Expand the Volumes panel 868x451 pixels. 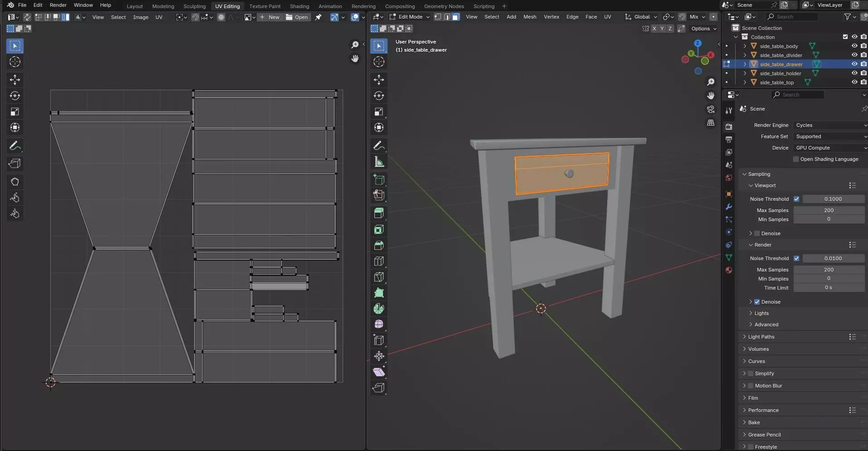[x=758, y=349]
